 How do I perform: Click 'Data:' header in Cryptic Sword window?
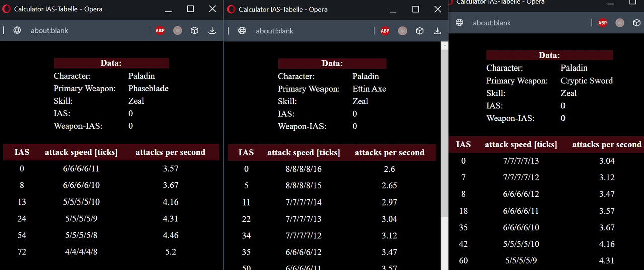(x=549, y=55)
